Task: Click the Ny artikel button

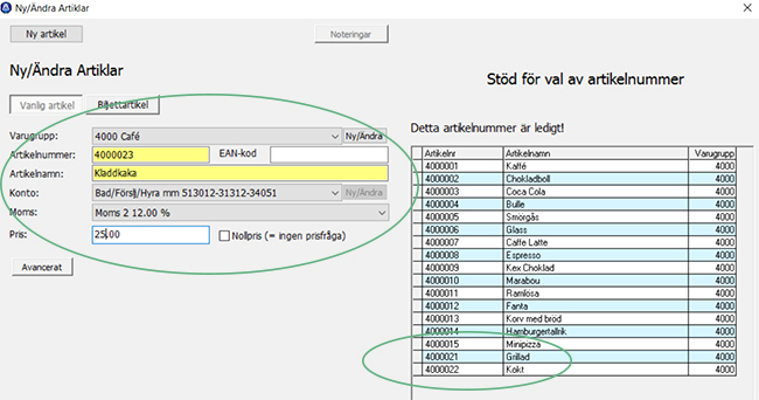Action: point(46,34)
